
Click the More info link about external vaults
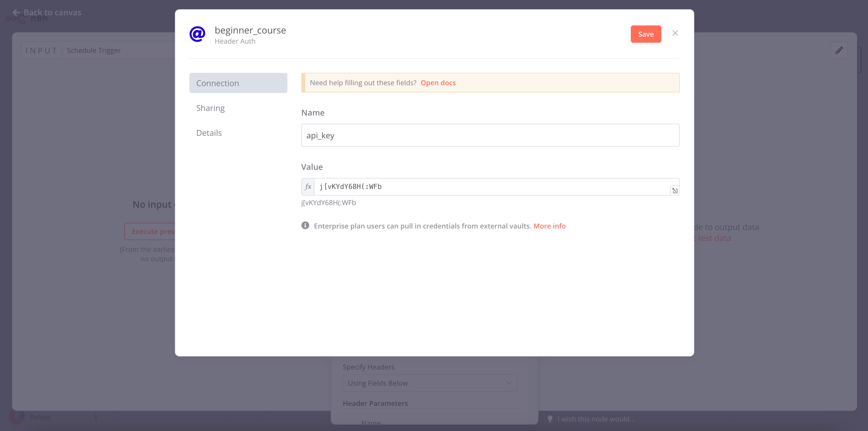(550, 226)
